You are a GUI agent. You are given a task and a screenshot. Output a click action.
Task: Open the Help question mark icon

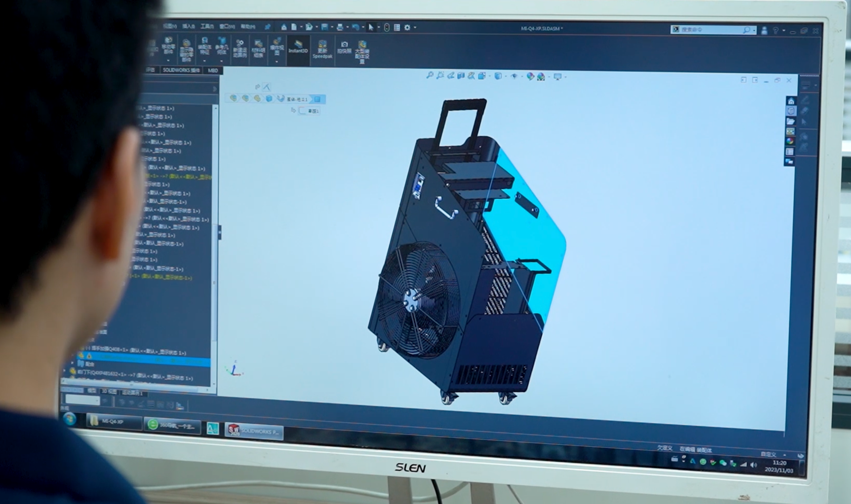pos(776,31)
